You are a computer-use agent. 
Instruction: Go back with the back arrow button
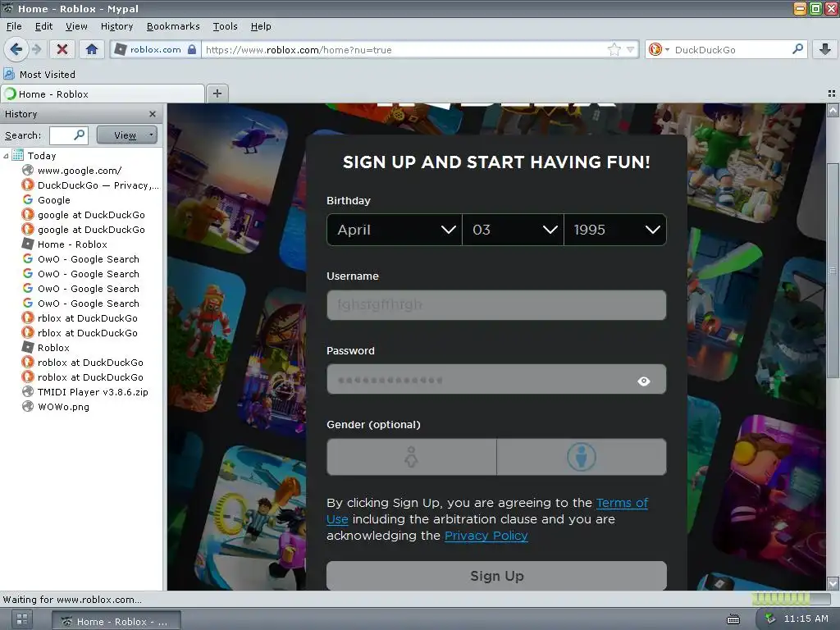[x=16, y=50]
